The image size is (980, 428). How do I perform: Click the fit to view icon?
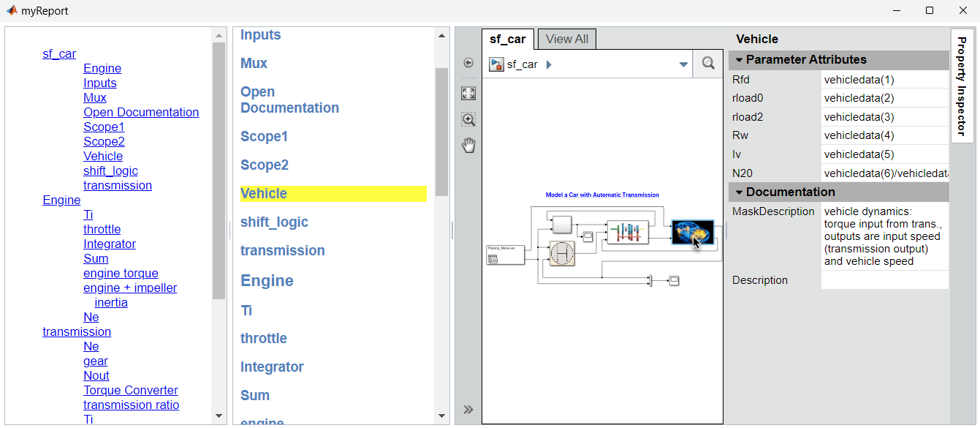[468, 93]
